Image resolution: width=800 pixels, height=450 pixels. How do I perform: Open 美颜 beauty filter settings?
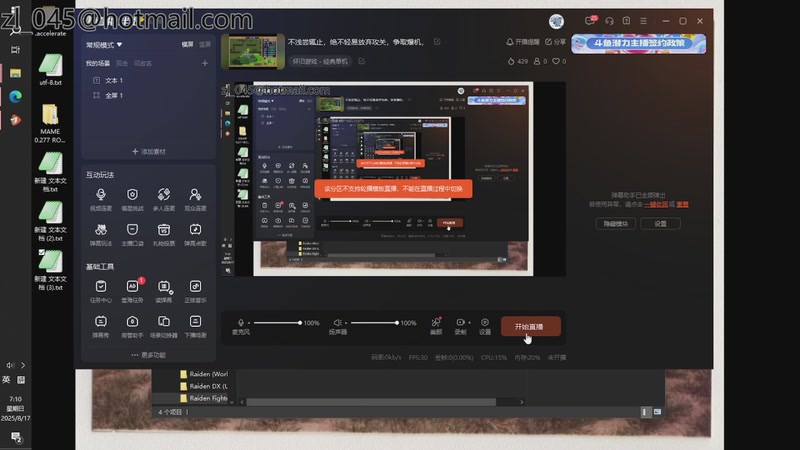point(436,326)
